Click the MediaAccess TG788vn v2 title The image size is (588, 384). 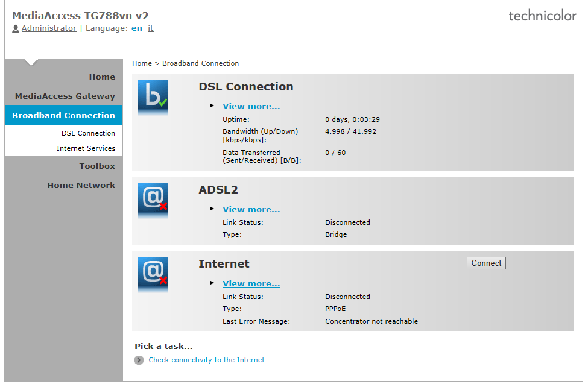pyautogui.click(x=80, y=16)
